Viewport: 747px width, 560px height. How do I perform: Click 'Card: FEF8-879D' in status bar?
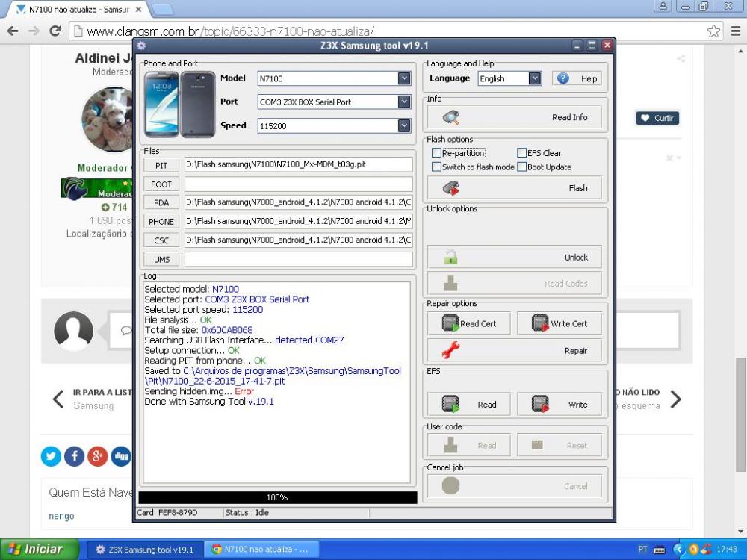167,513
